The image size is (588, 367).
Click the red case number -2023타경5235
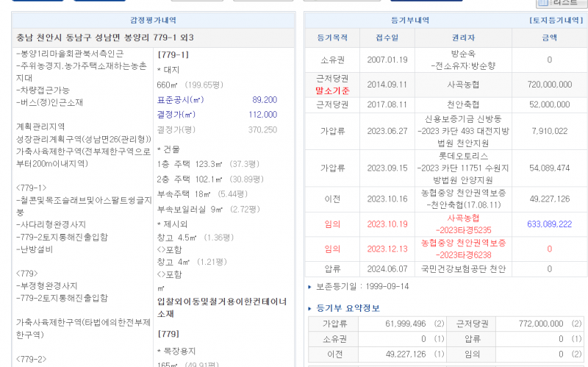[463, 230]
